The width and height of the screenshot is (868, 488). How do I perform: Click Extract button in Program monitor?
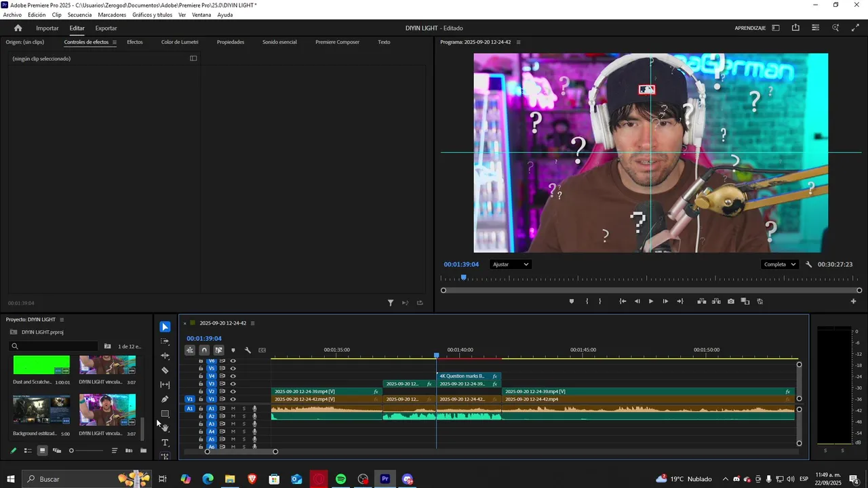pos(716,302)
